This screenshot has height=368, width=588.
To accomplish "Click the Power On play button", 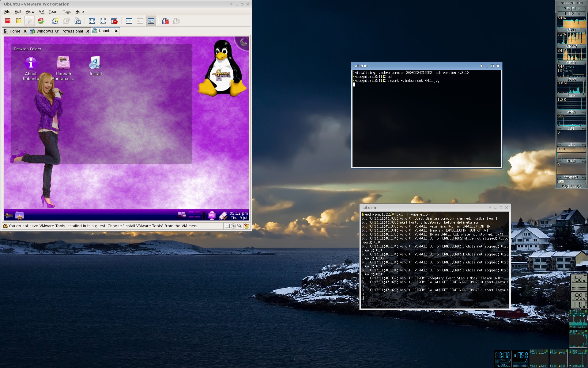I will (30, 21).
